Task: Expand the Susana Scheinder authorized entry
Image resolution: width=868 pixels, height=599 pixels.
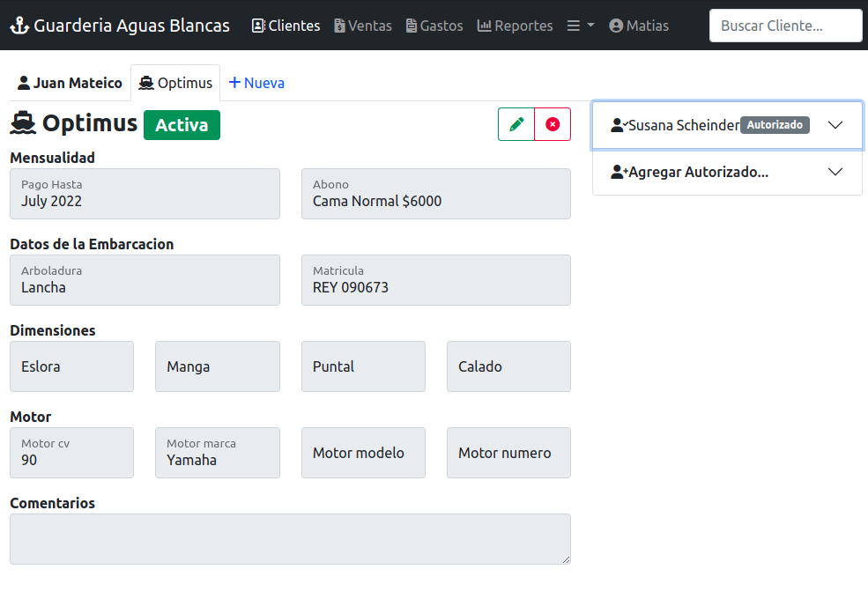Action: click(x=727, y=125)
